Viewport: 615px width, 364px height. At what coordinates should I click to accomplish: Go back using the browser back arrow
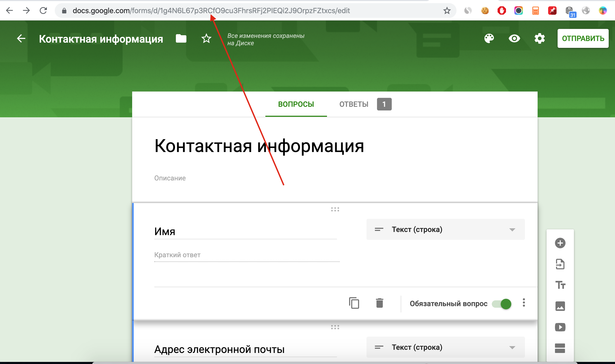(9, 11)
